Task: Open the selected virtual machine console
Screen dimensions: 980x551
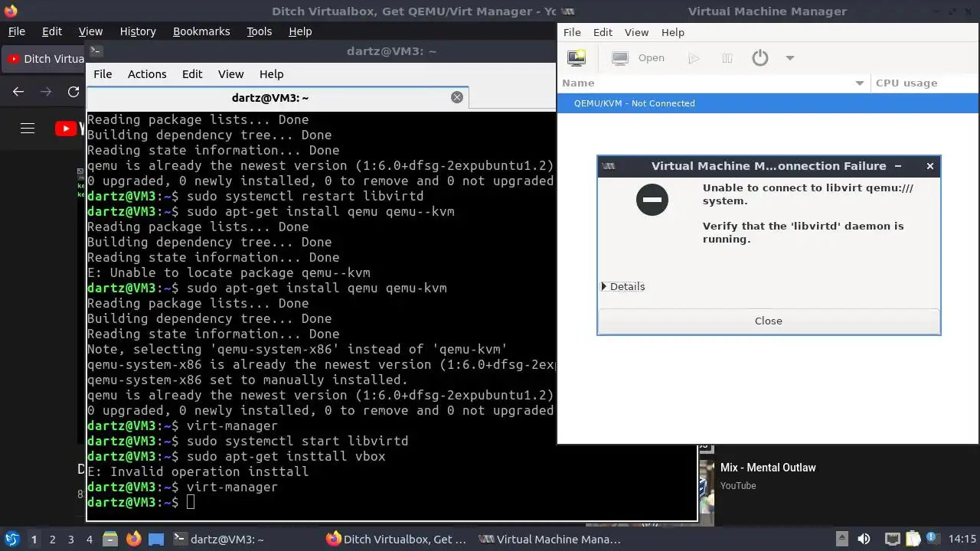Action: pos(639,58)
